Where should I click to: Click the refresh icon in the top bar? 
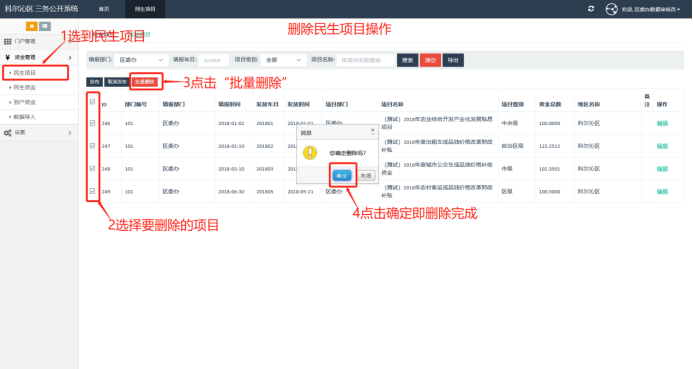[x=591, y=9]
